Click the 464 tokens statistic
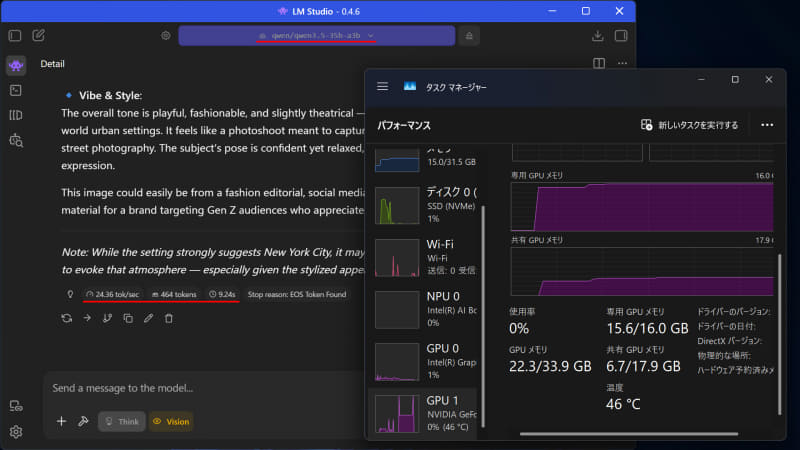The width and height of the screenshot is (800, 450). 174,294
